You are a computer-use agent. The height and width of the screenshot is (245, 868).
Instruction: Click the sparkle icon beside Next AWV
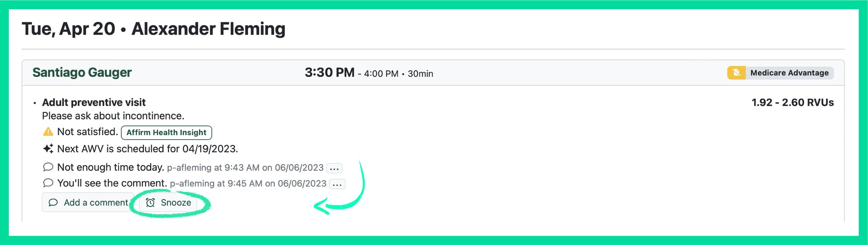[48, 149]
